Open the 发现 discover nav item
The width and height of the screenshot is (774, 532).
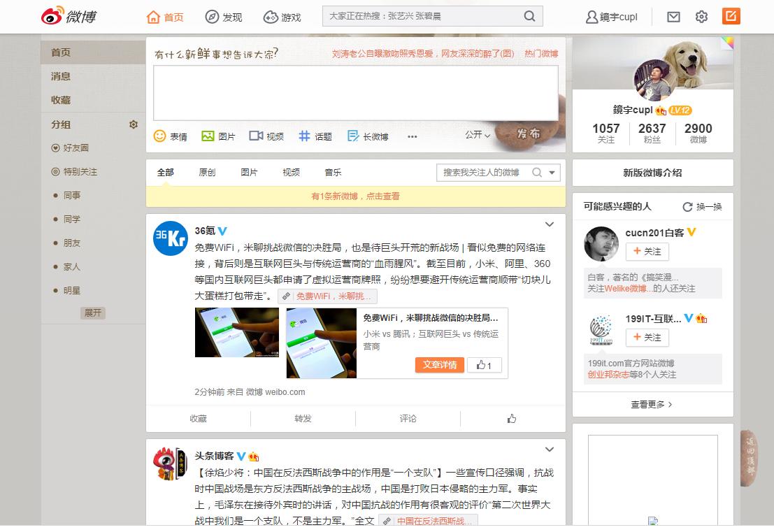coord(224,17)
